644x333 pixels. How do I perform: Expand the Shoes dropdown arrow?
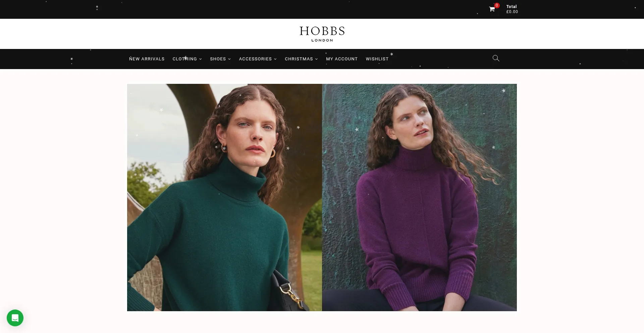coord(229,59)
